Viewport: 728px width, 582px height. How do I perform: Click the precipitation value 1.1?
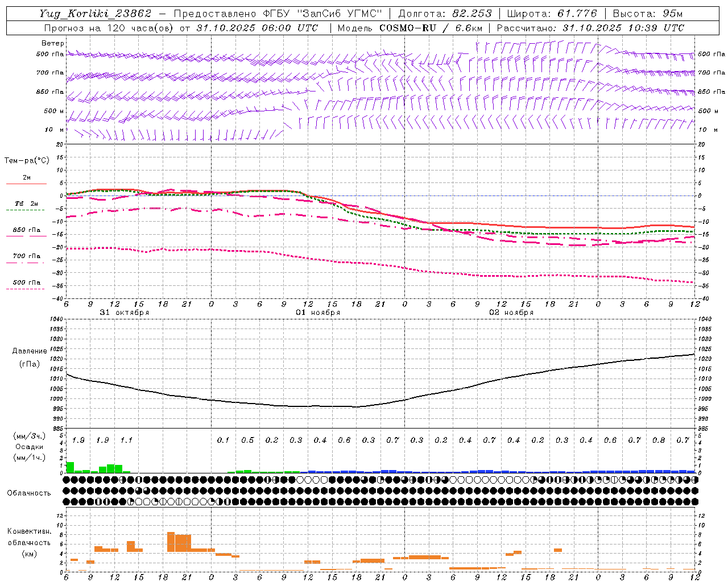tap(126, 440)
